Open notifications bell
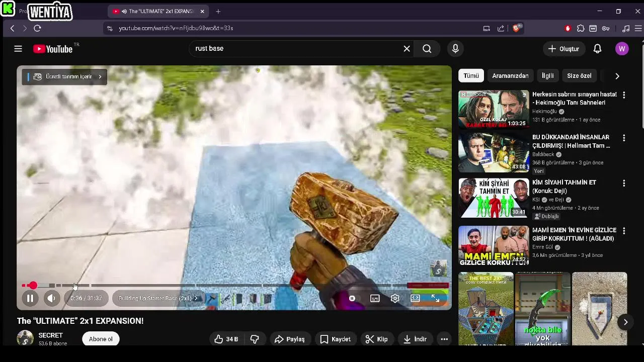The height and width of the screenshot is (362, 644). (597, 49)
